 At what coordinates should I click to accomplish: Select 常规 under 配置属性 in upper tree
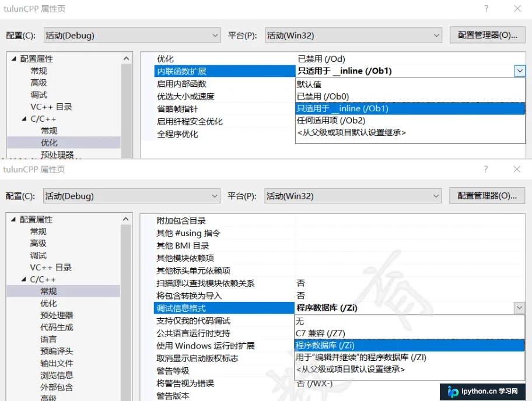(39, 71)
